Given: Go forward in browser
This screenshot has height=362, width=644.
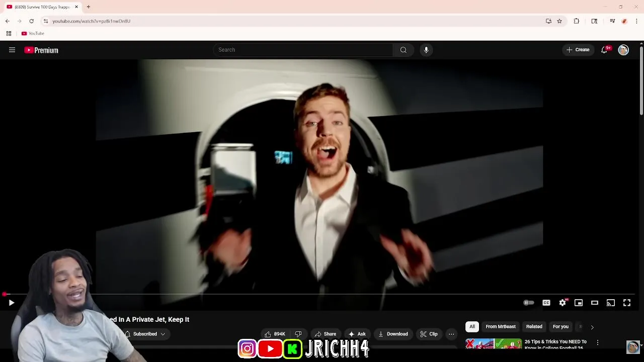Looking at the screenshot, I should (20, 21).
